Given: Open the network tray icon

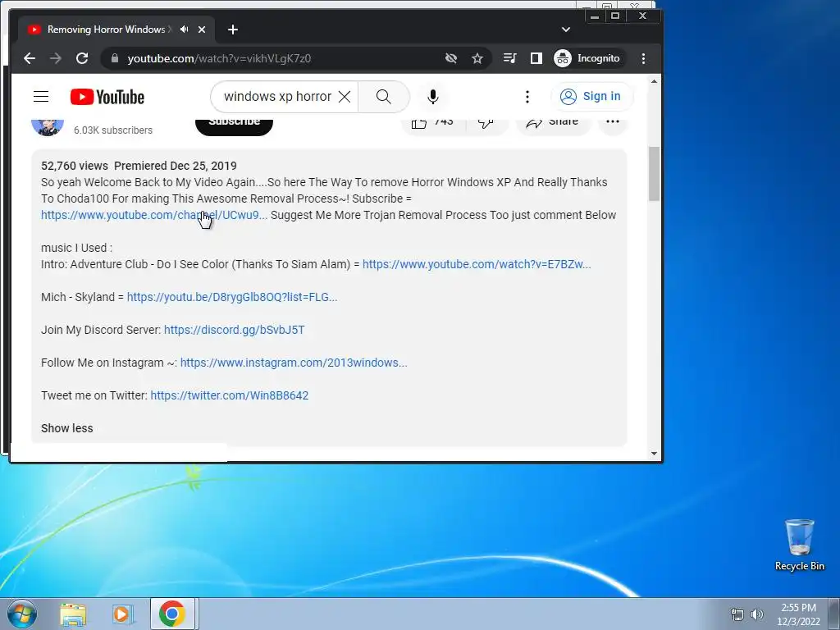Looking at the screenshot, I should (737, 614).
